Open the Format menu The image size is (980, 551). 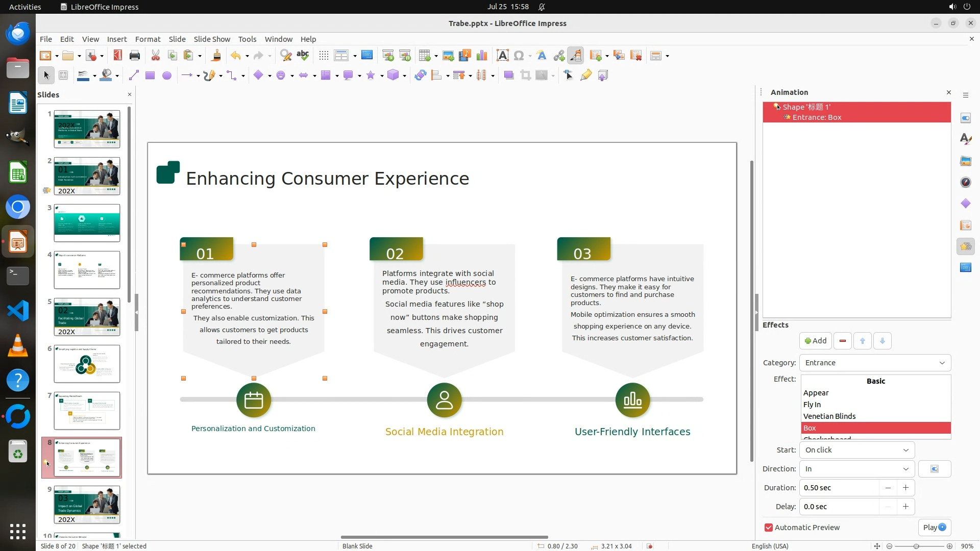[x=148, y=39]
